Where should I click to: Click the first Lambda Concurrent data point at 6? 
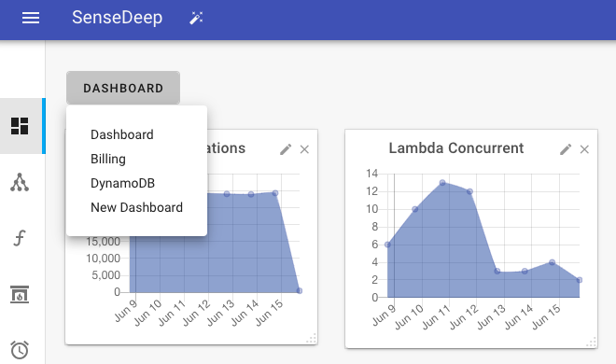click(x=387, y=245)
